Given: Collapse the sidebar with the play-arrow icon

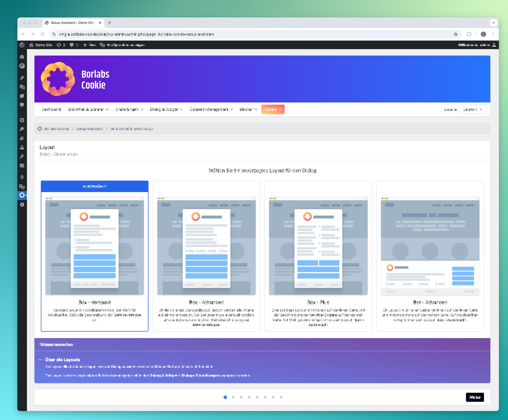Looking at the screenshot, I should (x=22, y=205).
